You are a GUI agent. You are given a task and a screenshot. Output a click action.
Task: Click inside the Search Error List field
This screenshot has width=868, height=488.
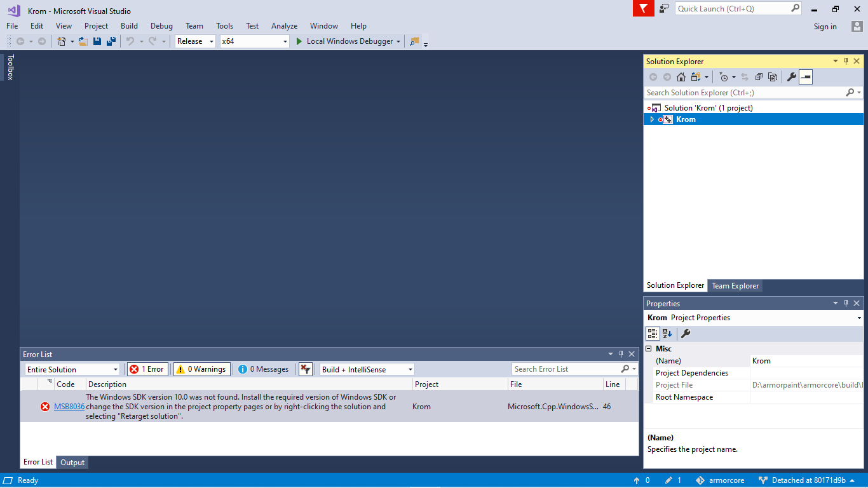pyautogui.click(x=566, y=369)
